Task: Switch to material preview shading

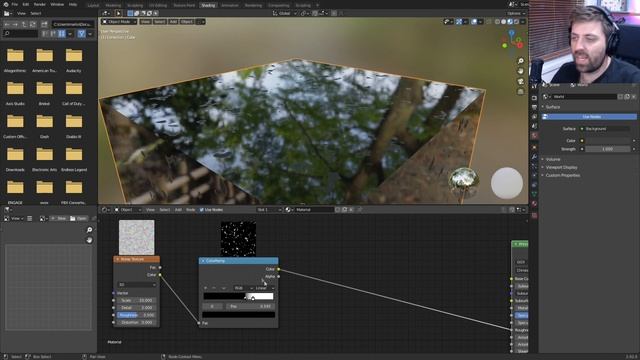Action: pyautogui.click(x=510, y=22)
